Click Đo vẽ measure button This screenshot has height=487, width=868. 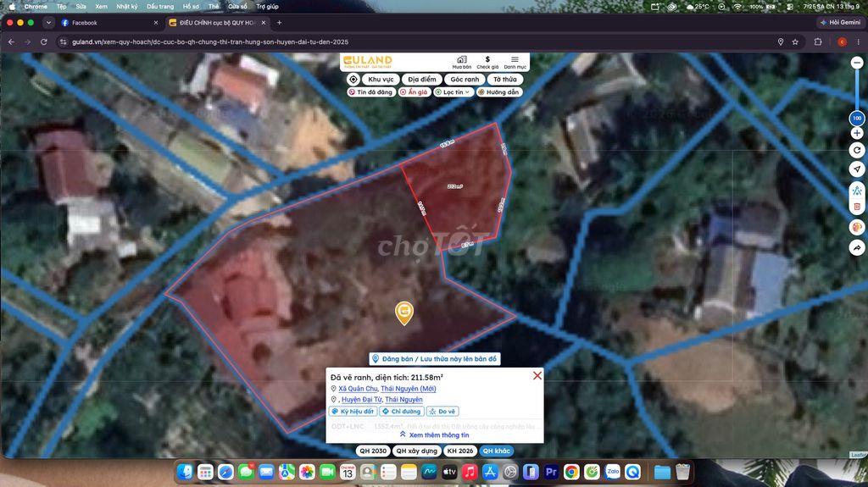(x=442, y=411)
